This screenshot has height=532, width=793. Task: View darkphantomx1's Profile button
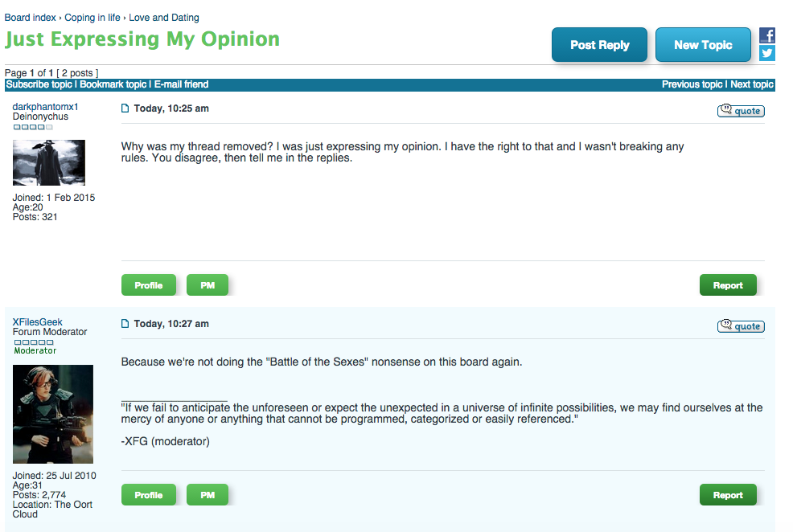(x=149, y=285)
